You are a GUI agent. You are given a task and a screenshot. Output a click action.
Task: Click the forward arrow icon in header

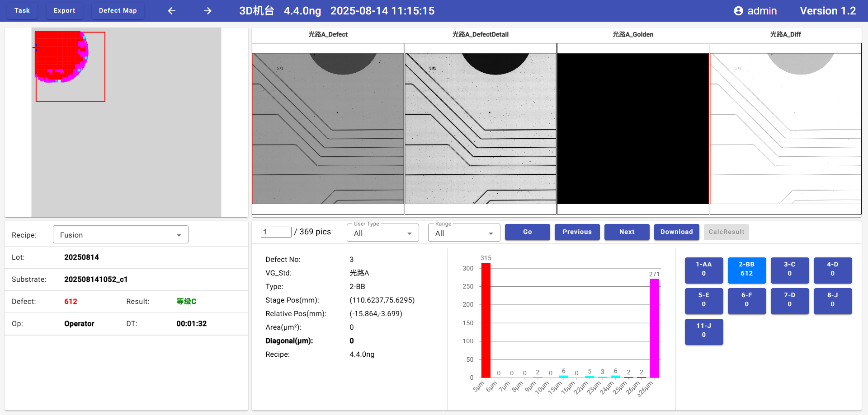[208, 11]
